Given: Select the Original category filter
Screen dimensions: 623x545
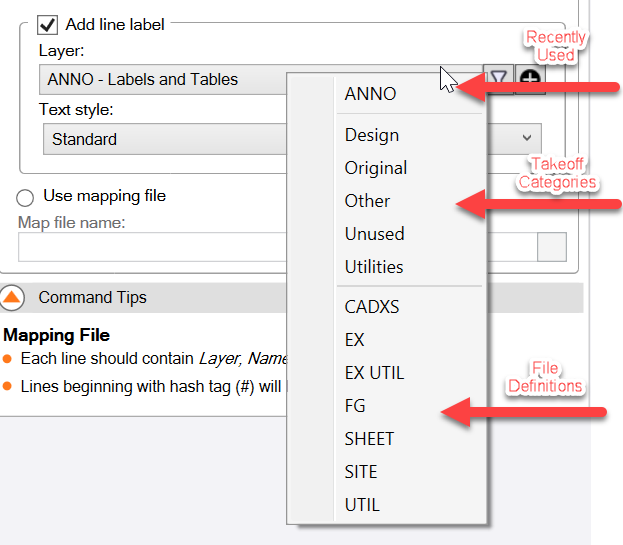Looking at the screenshot, I should (x=376, y=168).
